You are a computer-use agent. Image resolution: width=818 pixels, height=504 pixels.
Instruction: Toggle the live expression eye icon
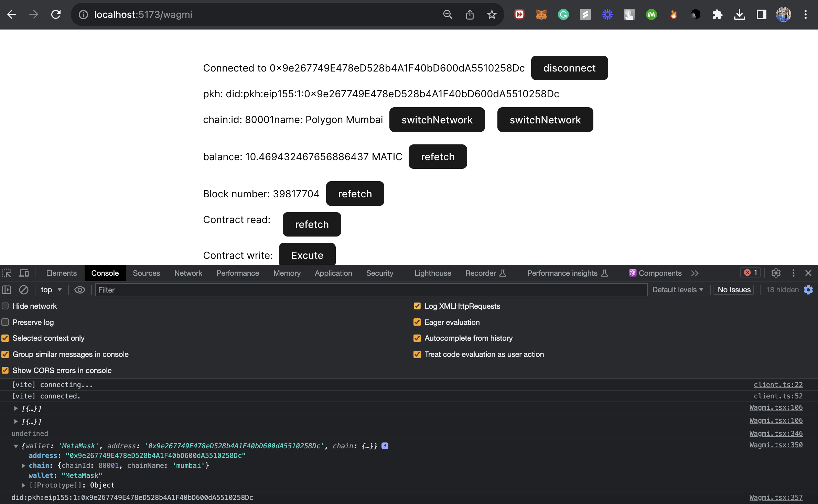pyautogui.click(x=80, y=290)
